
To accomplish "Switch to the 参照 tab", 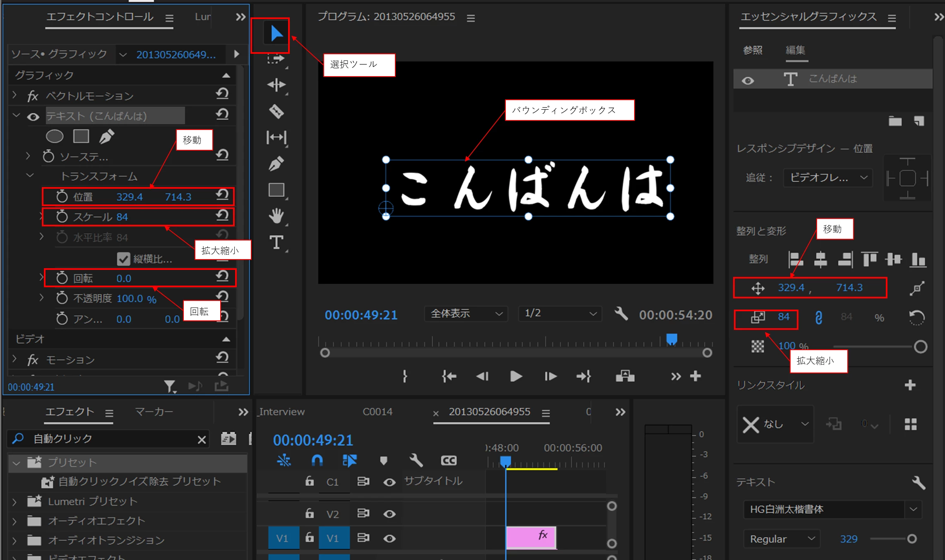I will (753, 50).
